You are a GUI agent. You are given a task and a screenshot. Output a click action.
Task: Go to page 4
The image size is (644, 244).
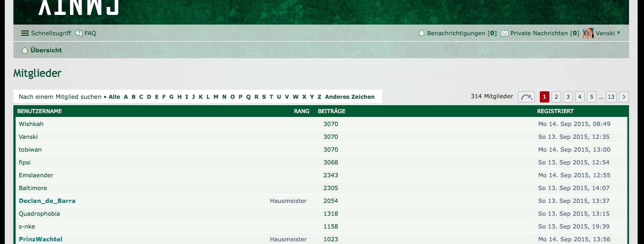click(580, 97)
